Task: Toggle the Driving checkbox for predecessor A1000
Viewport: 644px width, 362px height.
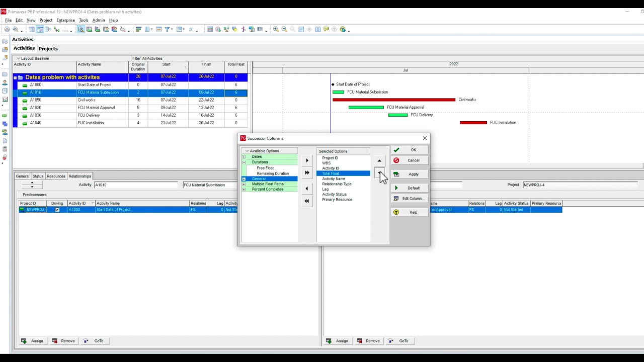Action: (57, 210)
